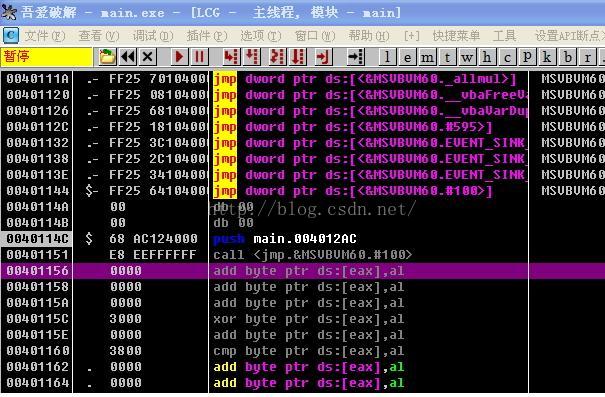Screen dimensions: 605x397
Task: Open the 工具 menu
Action: coord(504,36)
